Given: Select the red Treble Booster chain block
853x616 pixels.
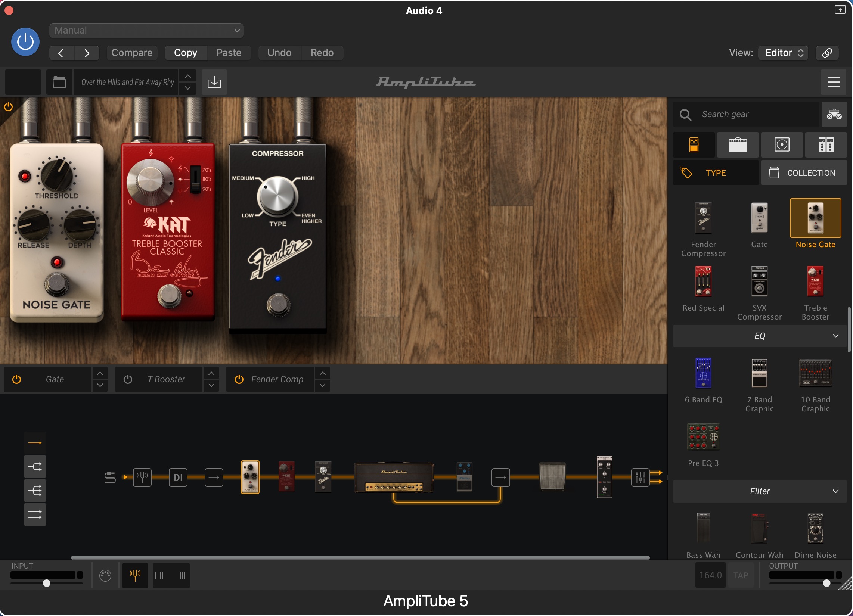Looking at the screenshot, I should point(286,477).
